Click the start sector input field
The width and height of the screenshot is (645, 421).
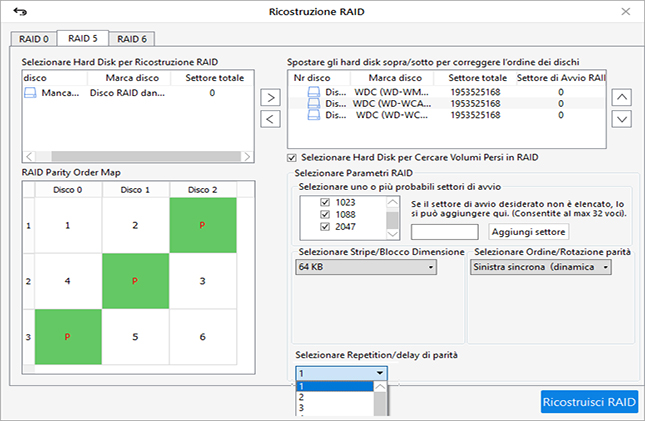445,232
